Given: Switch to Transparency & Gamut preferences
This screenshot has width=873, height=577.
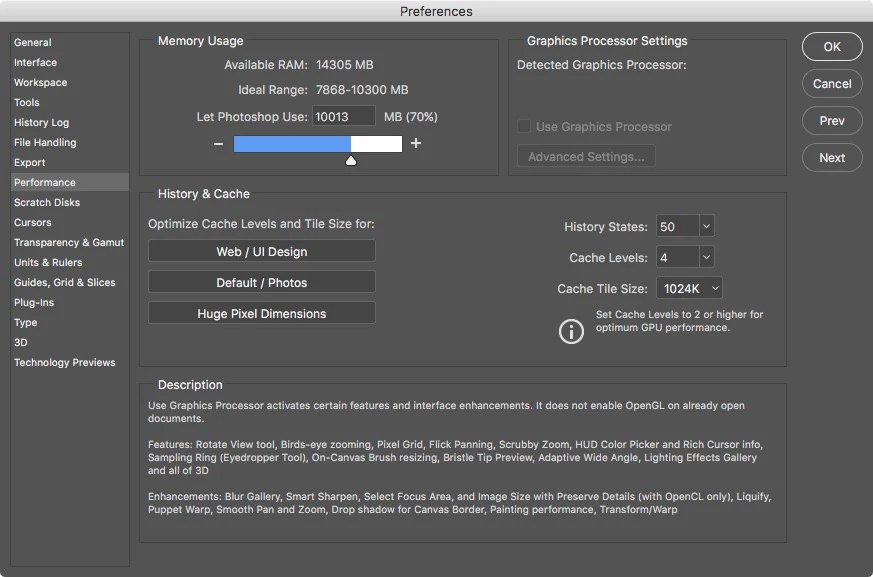Looking at the screenshot, I should click(70, 242).
